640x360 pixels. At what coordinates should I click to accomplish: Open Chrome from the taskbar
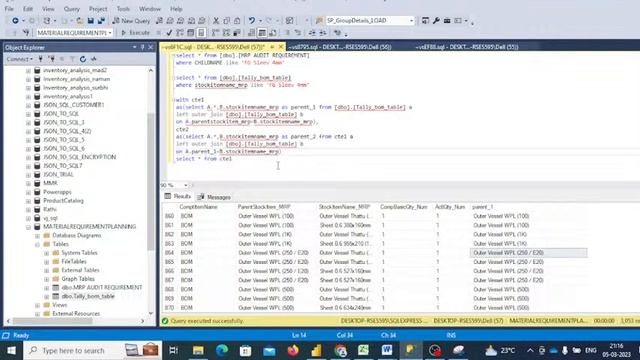[340, 350]
